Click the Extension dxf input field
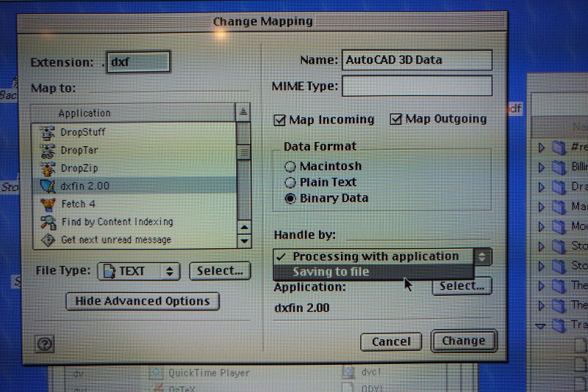Screen dimensions: 588x392 click(138, 62)
